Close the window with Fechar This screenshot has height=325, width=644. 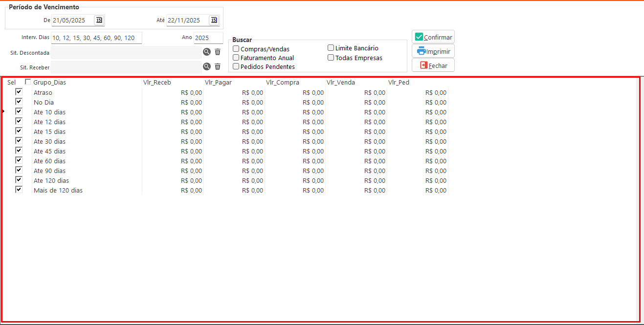click(x=433, y=65)
